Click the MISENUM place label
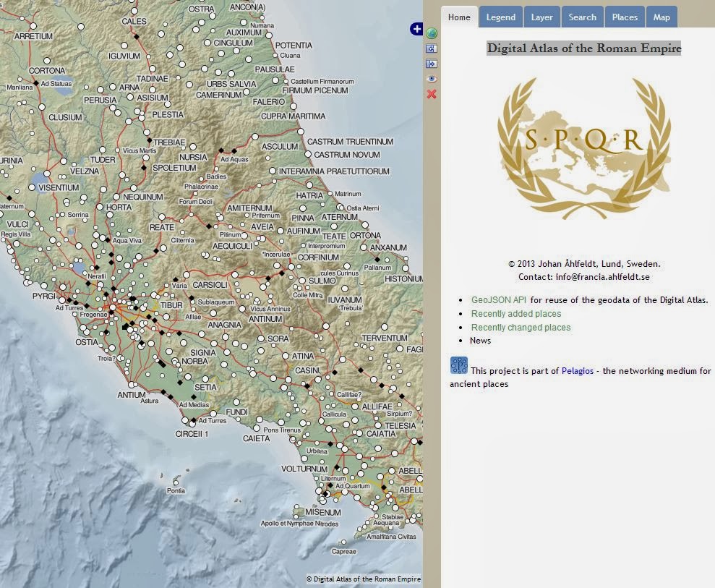The width and height of the screenshot is (715, 588). coord(323,512)
